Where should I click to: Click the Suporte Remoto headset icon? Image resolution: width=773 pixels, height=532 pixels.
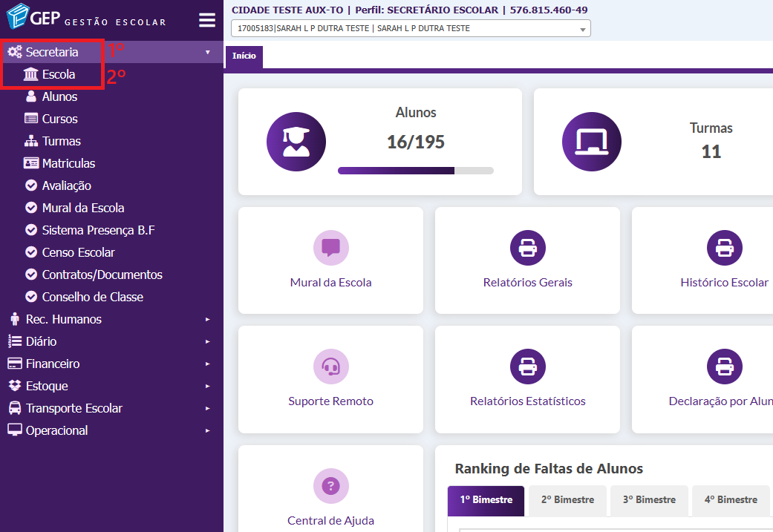330,367
